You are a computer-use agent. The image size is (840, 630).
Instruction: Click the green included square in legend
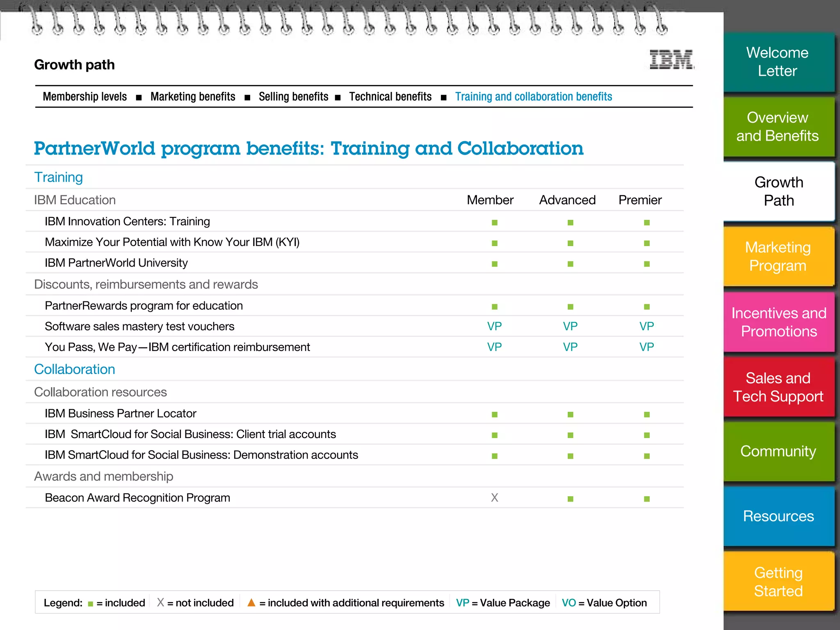point(91,604)
